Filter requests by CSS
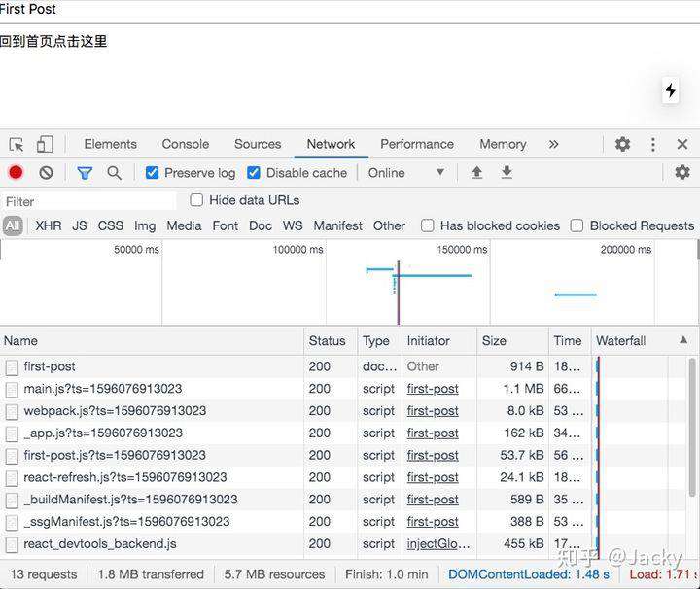This screenshot has width=700, height=589. tap(110, 225)
